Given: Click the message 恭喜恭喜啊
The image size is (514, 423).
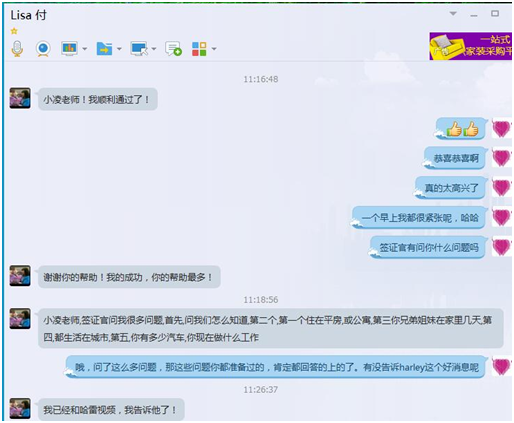Looking at the screenshot, I should coord(456,158).
